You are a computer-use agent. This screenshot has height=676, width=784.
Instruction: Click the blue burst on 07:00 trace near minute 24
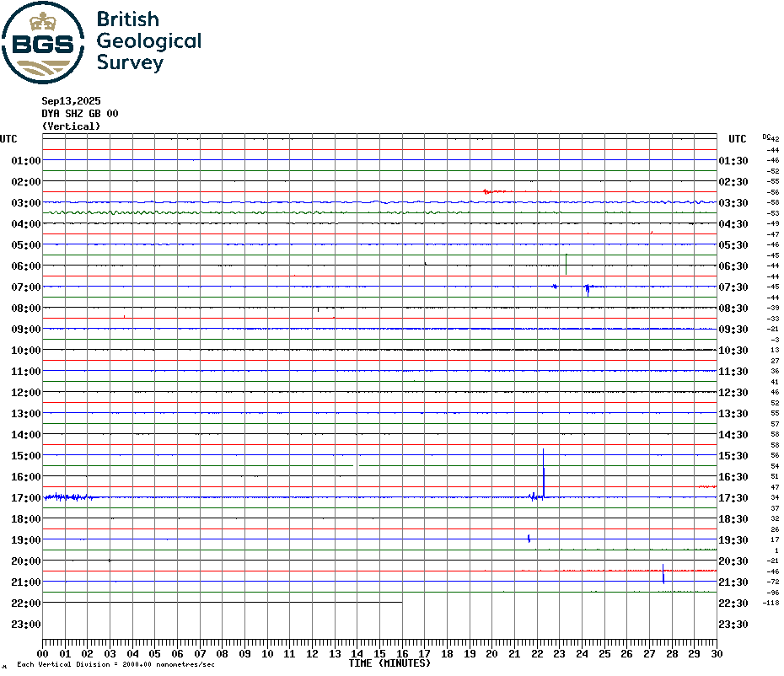[588, 289]
